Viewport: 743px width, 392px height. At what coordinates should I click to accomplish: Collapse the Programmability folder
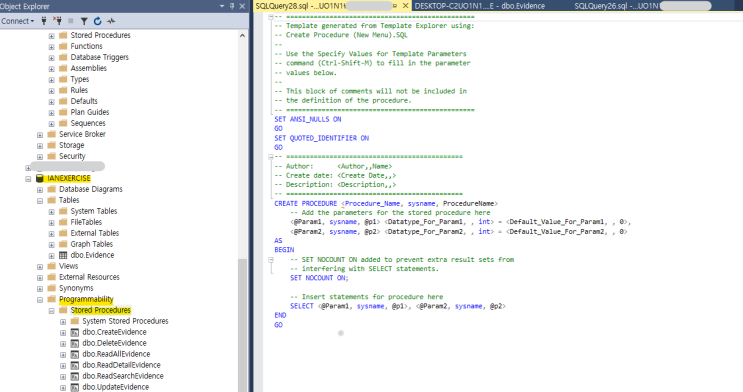(x=40, y=300)
